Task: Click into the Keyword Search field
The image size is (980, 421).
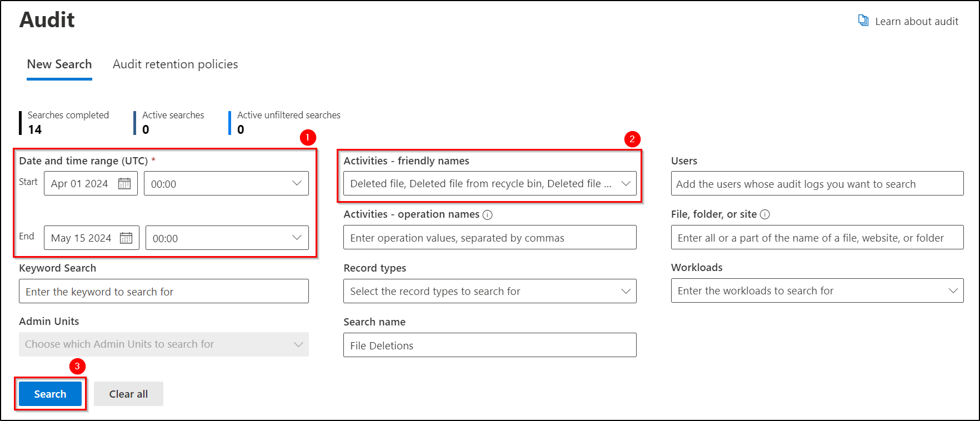Action: click(x=163, y=292)
